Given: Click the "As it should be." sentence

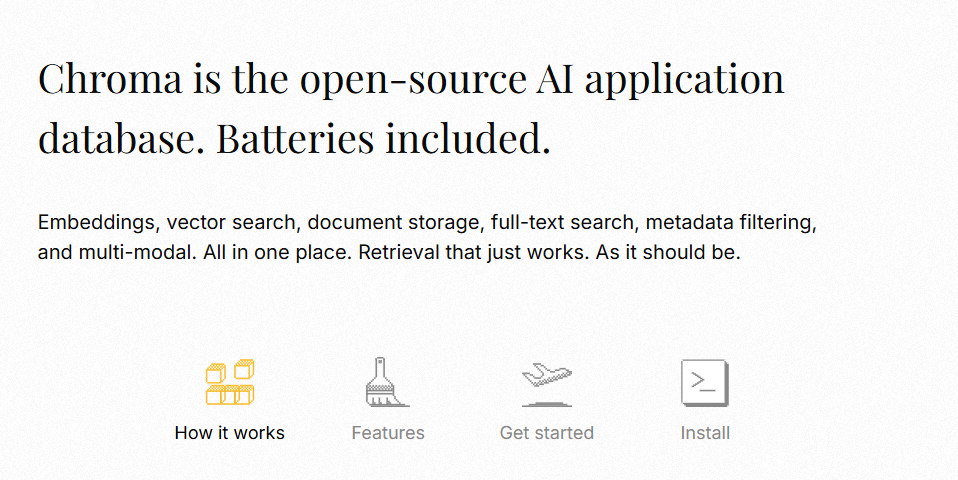Looking at the screenshot, I should 668,252.
